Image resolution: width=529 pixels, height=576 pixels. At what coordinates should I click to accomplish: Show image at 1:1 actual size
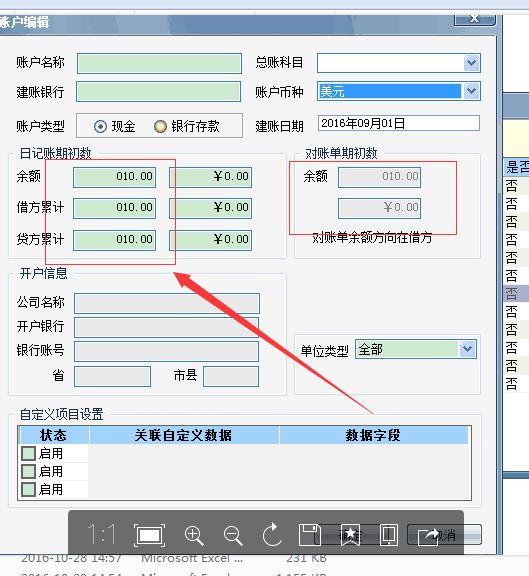point(102,534)
